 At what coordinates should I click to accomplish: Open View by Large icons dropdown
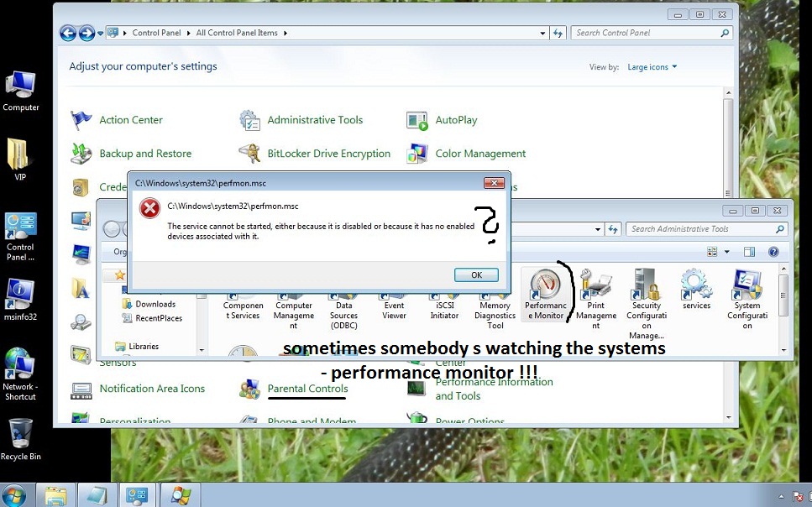(652, 67)
